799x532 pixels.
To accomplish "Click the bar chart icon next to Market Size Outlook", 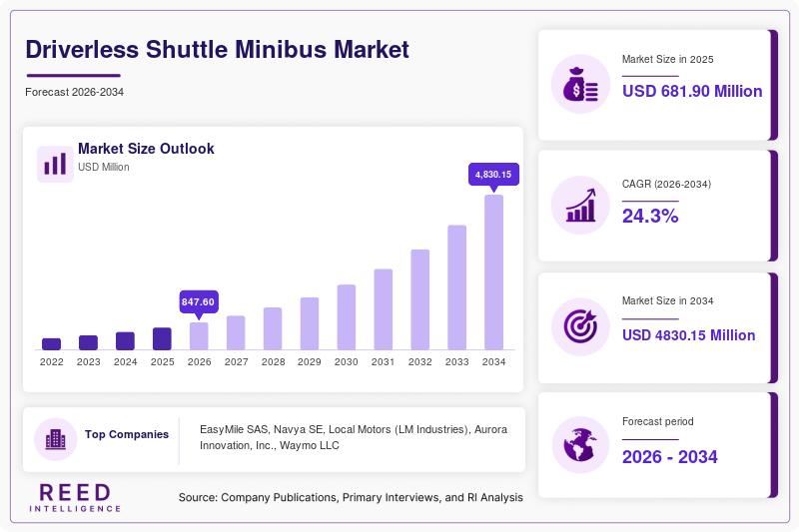I will (x=55, y=164).
